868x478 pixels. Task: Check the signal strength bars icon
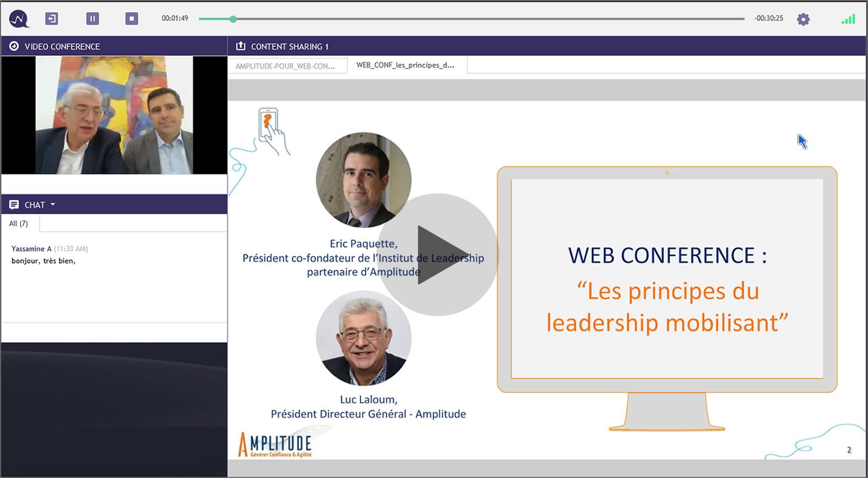848,19
